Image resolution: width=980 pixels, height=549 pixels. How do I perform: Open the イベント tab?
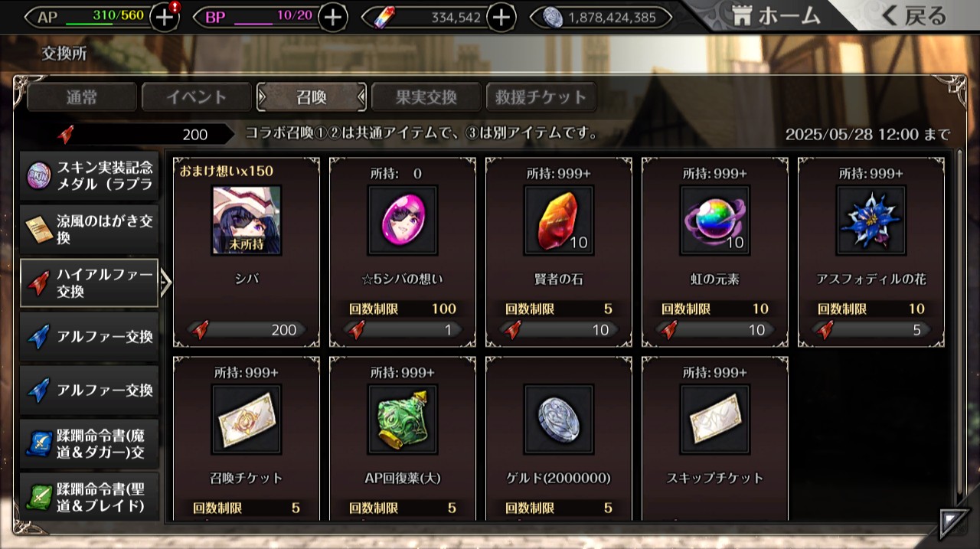tap(197, 97)
